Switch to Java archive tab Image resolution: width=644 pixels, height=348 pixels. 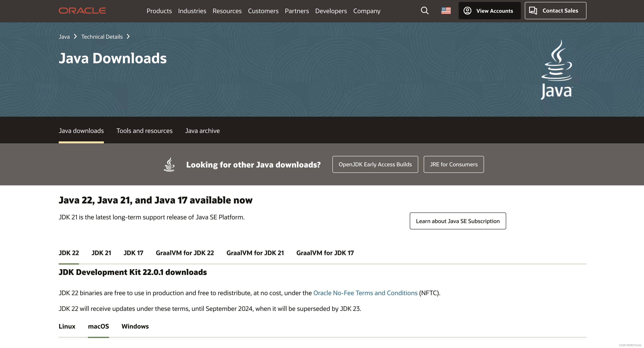pyautogui.click(x=202, y=131)
